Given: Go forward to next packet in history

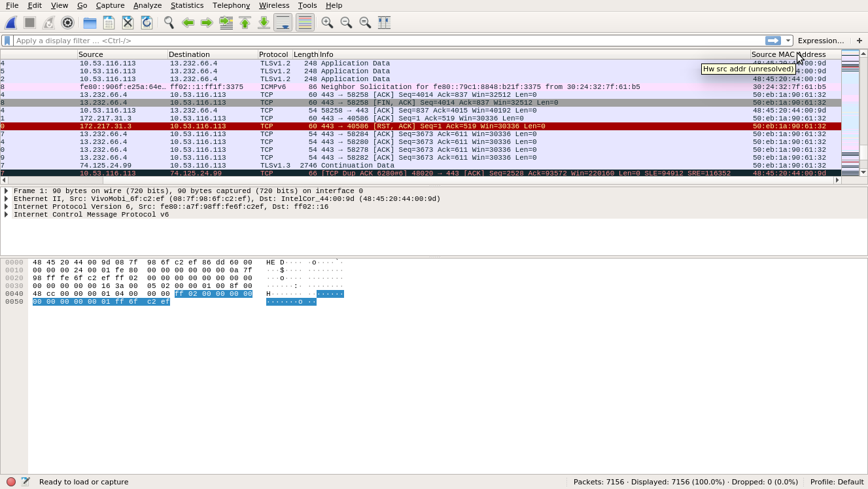Looking at the screenshot, I should tap(207, 22).
